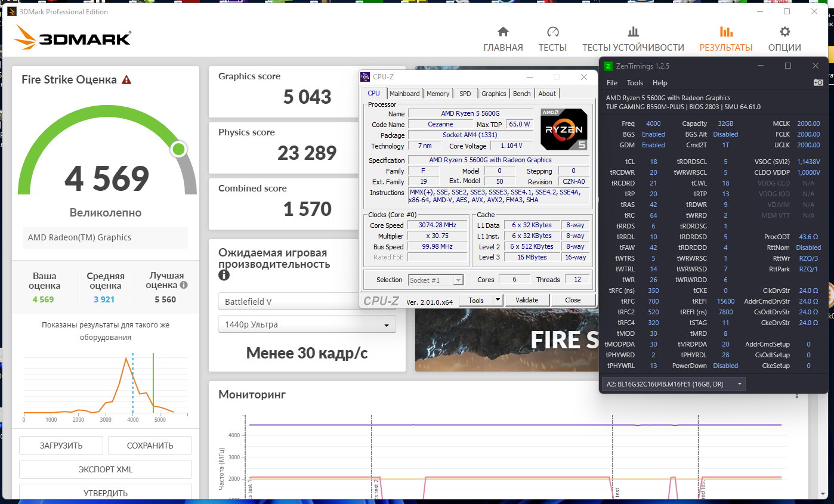Click the warning triangle beside Fire Strike Оценка
834x504 pixels.
pyautogui.click(x=126, y=79)
